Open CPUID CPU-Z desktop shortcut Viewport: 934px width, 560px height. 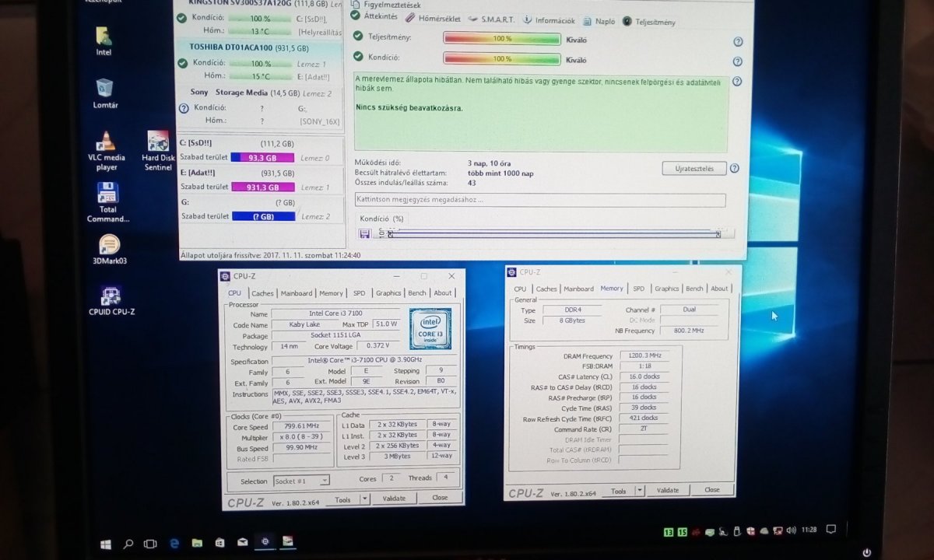(x=111, y=301)
